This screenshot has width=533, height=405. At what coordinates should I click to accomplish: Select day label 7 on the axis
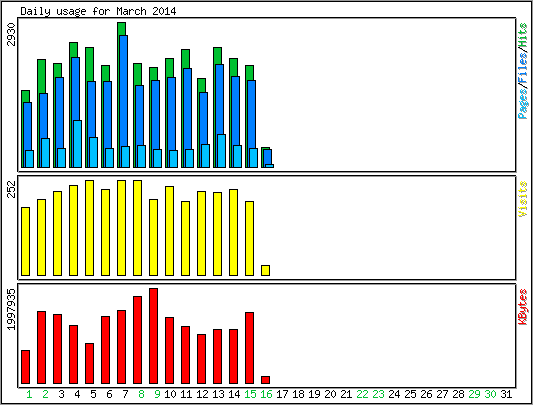pyautogui.click(x=125, y=394)
